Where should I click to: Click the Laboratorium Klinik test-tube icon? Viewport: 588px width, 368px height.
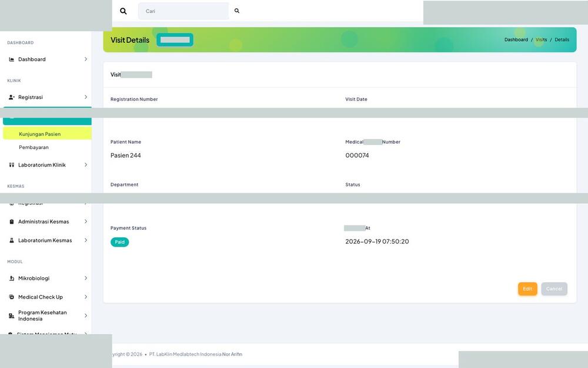(12, 165)
